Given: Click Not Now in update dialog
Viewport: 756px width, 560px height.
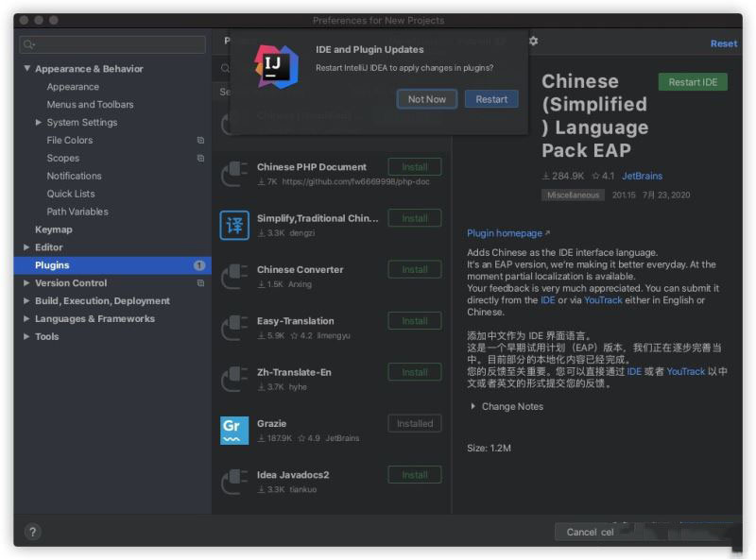Looking at the screenshot, I should tap(427, 99).
